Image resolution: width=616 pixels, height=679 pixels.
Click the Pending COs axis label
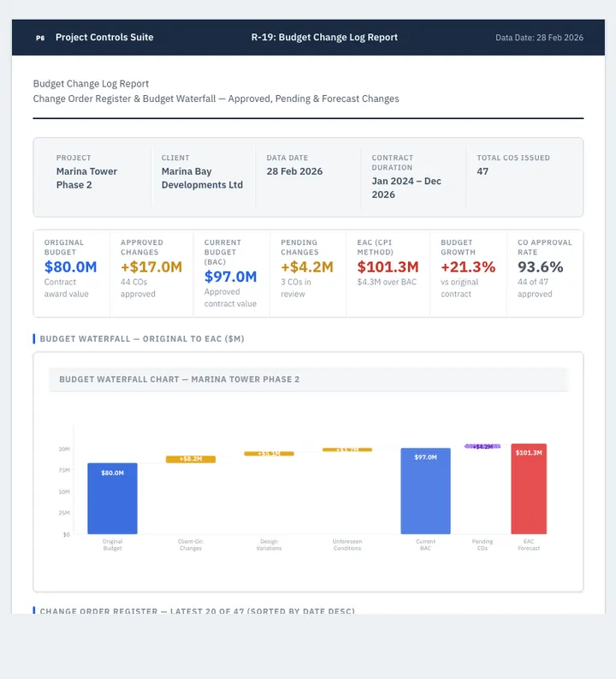click(x=483, y=545)
